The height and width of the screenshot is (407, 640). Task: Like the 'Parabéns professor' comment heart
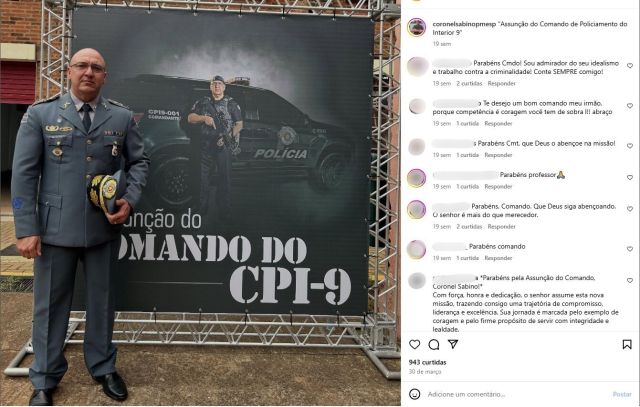pyautogui.click(x=630, y=178)
